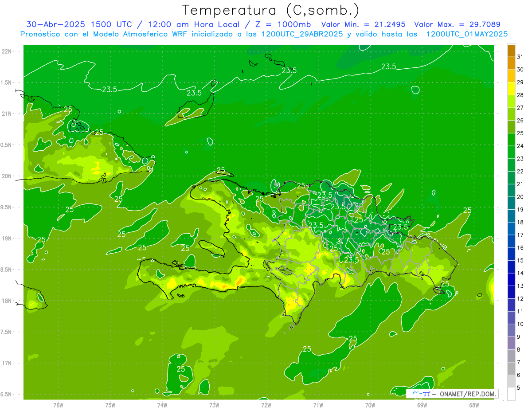Click the '17N' latitude axis label
532x411 pixels.
click(x=8, y=363)
